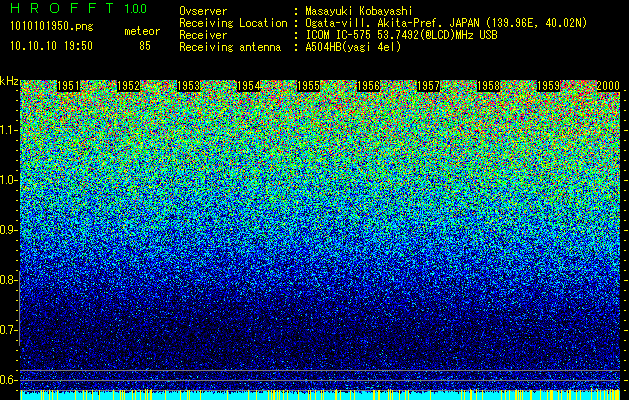Click the 1951 time marker
The width and height of the screenshot is (629, 400).
click(68, 86)
